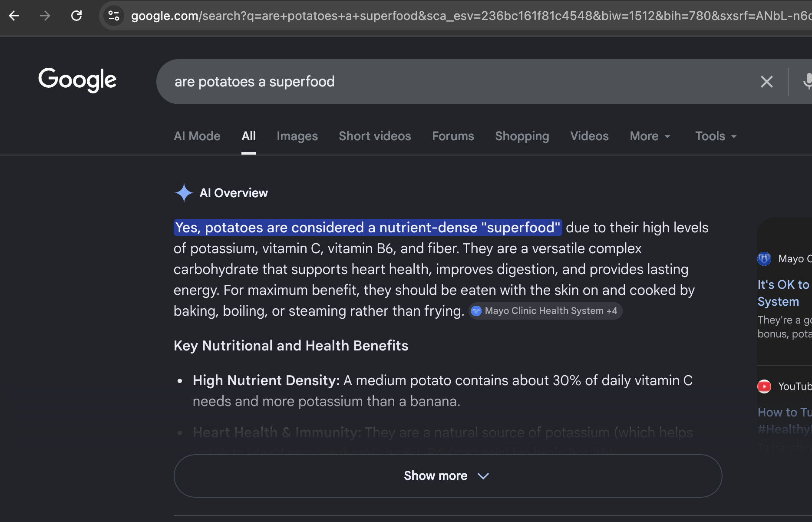Viewport: 812px width, 522px height.
Task: Reload the current page
Action: 76,16
